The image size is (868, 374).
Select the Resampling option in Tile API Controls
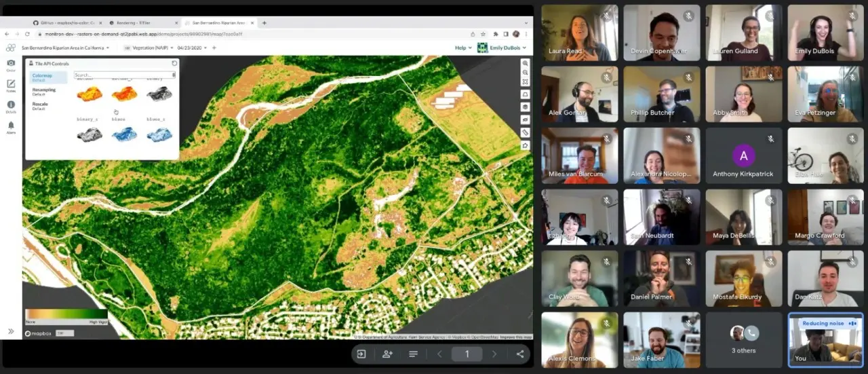coord(44,92)
